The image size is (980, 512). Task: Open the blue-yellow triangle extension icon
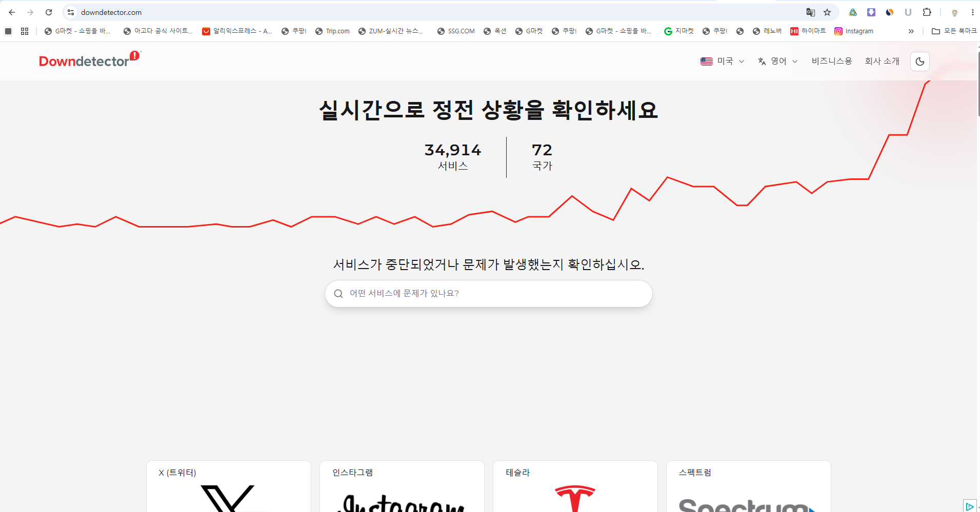pos(853,12)
